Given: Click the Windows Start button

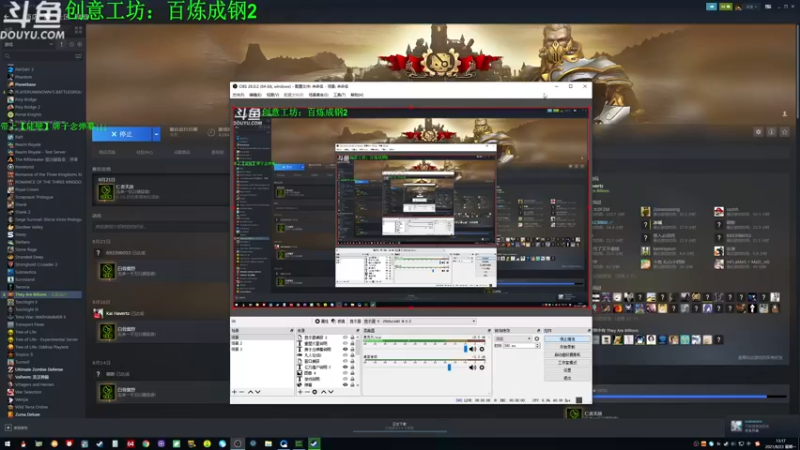Looking at the screenshot, I should (7, 444).
